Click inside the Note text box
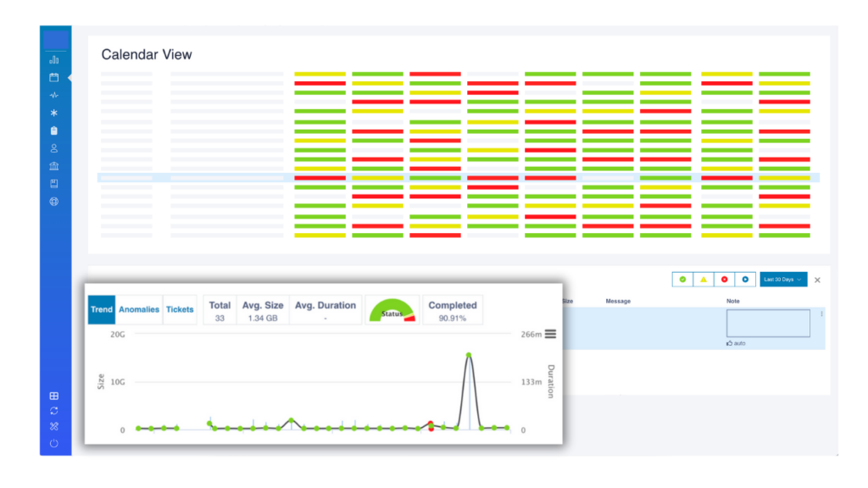 pyautogui.click(x=768, y=323)
